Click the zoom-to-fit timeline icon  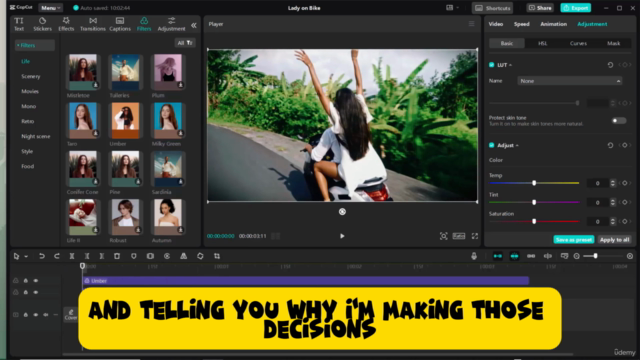[x=630, y=256]
